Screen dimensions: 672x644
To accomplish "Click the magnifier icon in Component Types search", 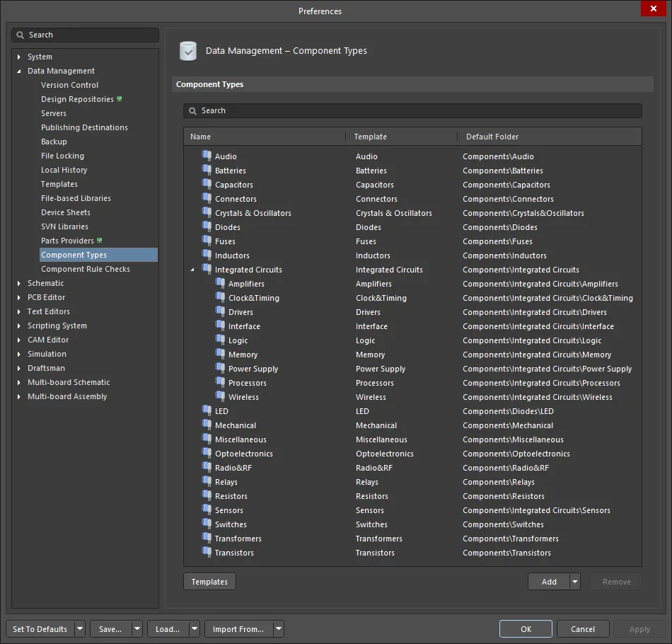I will tap(192, 110).
